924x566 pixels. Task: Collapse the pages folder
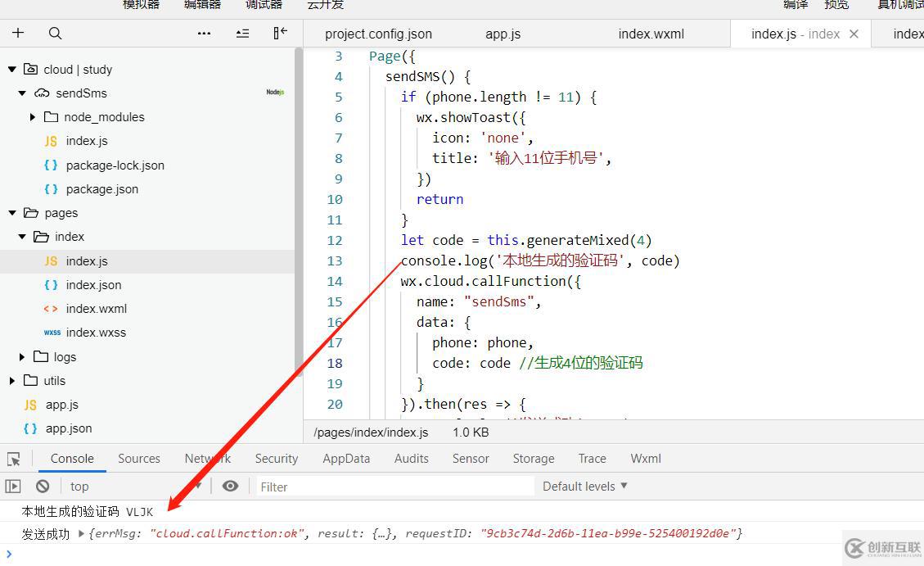(11, 213)
